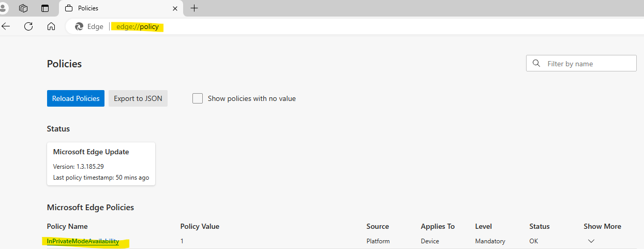Expand Show More chevron for InPrivateModeAvailability
The height and width of the screenshot is (249, 644).
coord(591,241)
